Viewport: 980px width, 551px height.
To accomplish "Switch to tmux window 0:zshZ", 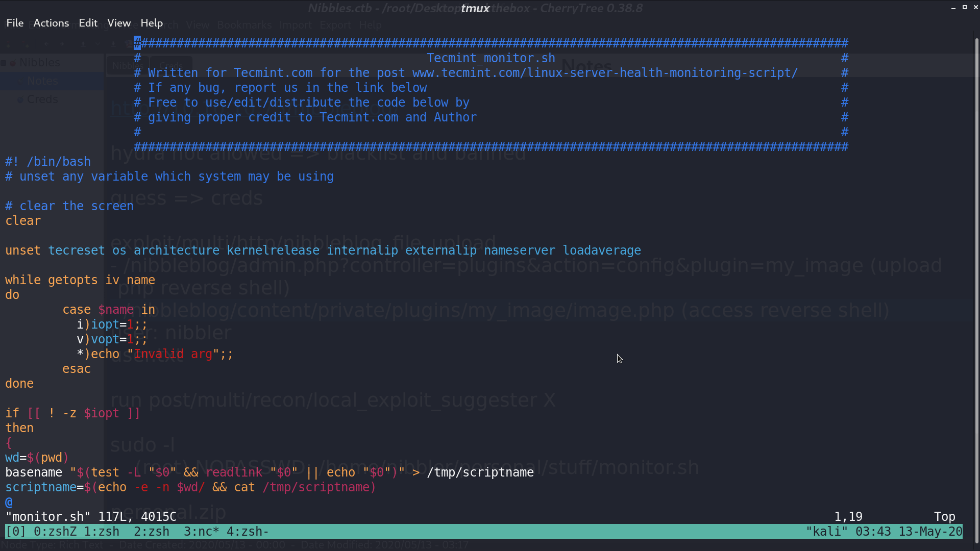I will click(55, 532).
